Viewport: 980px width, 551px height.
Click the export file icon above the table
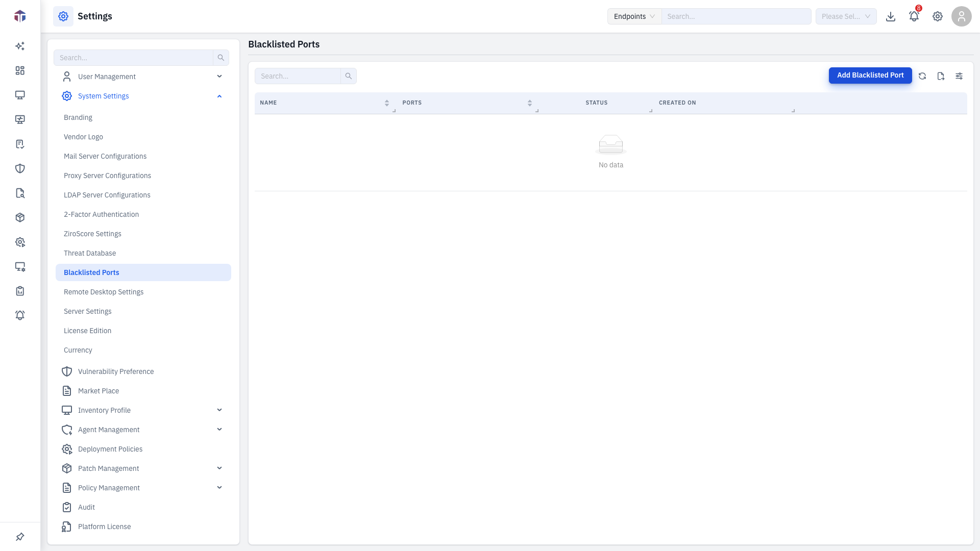tap(941, 76)
